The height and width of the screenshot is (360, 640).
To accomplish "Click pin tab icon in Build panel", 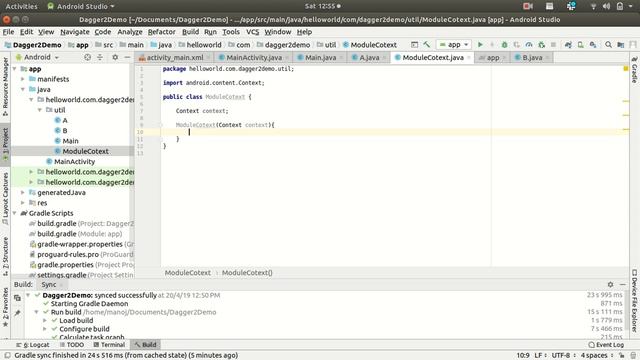I will 17,313.
